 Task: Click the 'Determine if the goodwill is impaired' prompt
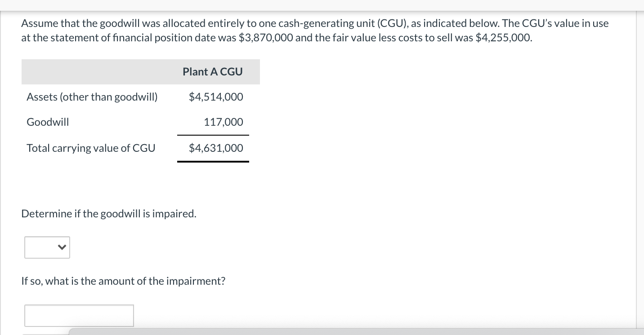109,213
